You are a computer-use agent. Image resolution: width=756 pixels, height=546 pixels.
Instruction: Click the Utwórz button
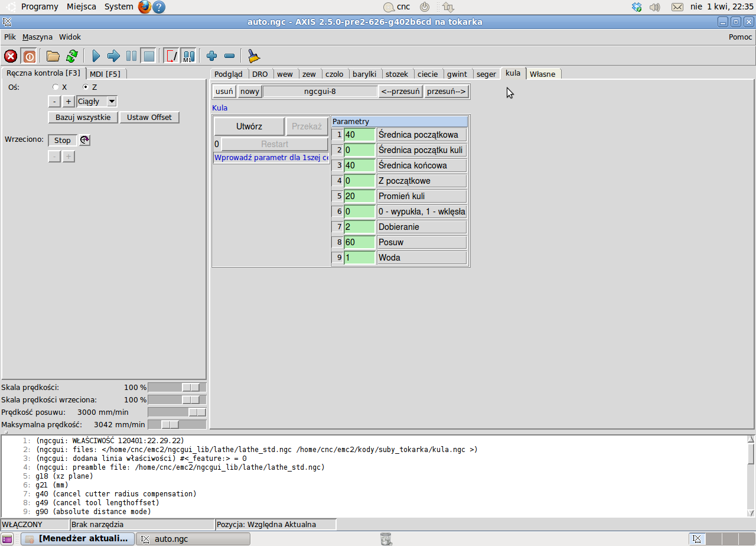point(249,126)
